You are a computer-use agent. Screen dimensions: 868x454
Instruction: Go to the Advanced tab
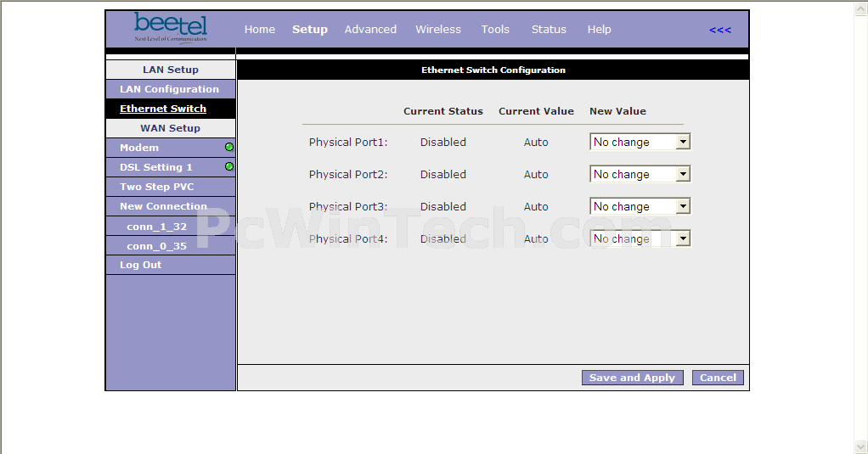(370, 30)
